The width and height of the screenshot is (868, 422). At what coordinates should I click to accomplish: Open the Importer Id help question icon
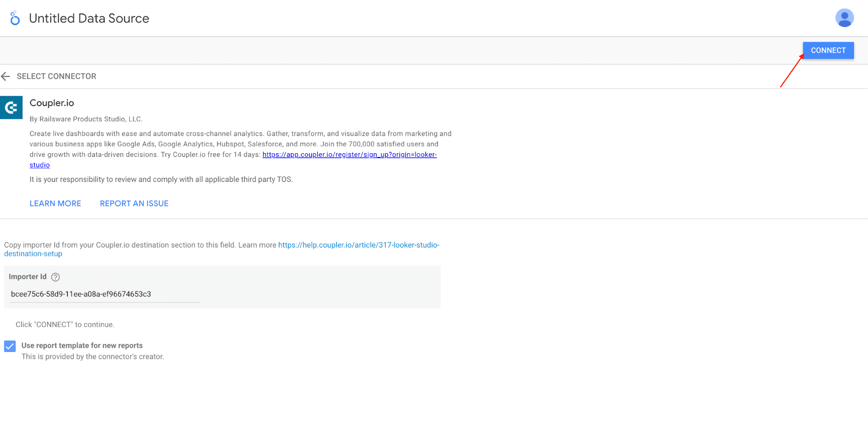tap(55, 277)
